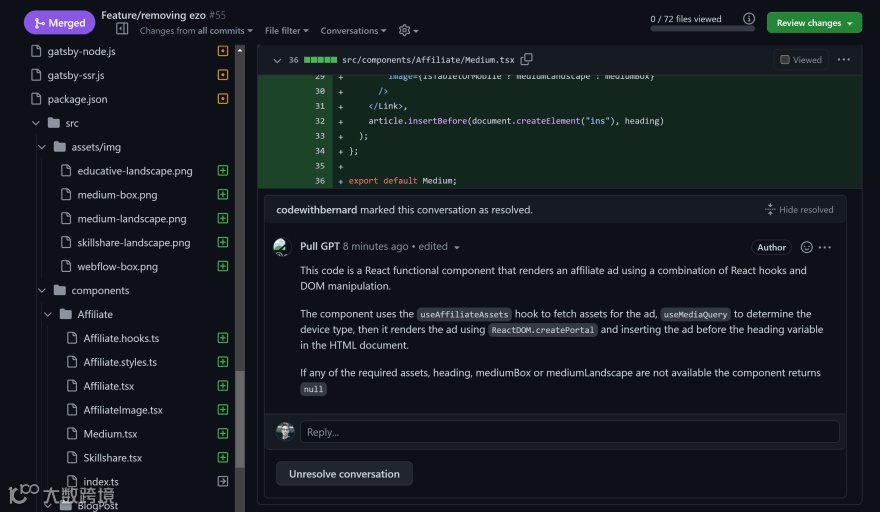Image resolution: width=880 pixels, height=512 pixels.
Task: Open the Conversations dropdown
Action: [x=355, y=31]
